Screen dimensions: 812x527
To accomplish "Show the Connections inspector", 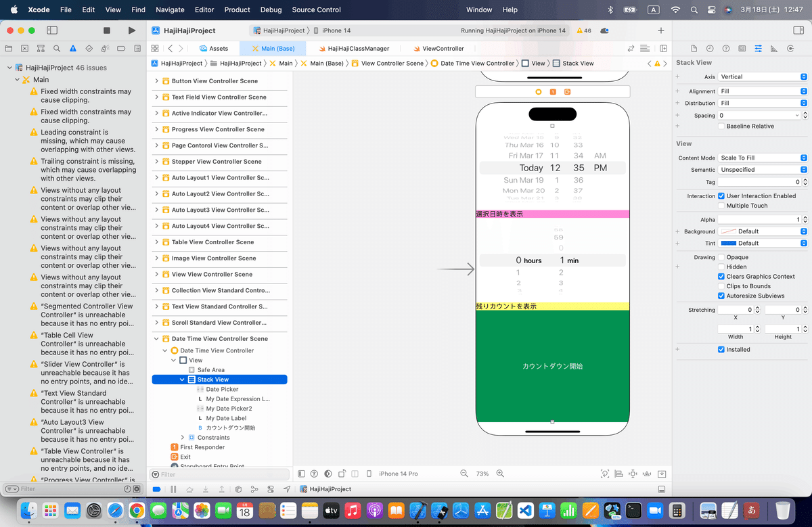I will (x=790, y=49).
